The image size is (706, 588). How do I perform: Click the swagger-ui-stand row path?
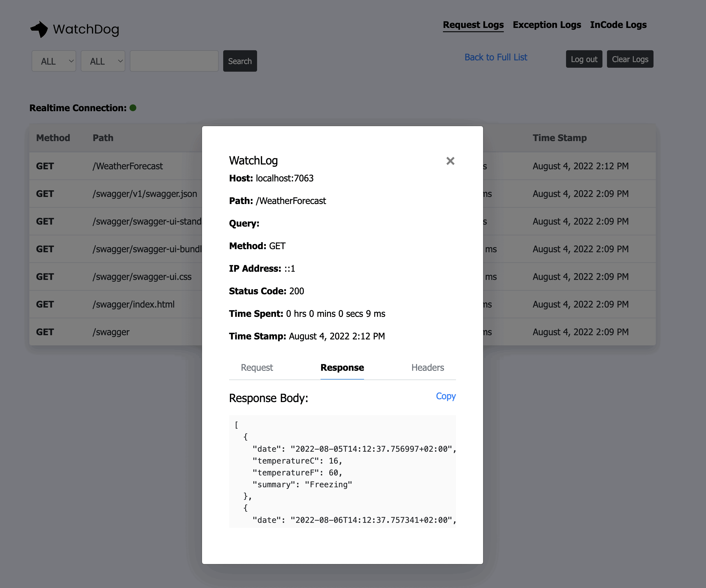click(x=147, y=221)
